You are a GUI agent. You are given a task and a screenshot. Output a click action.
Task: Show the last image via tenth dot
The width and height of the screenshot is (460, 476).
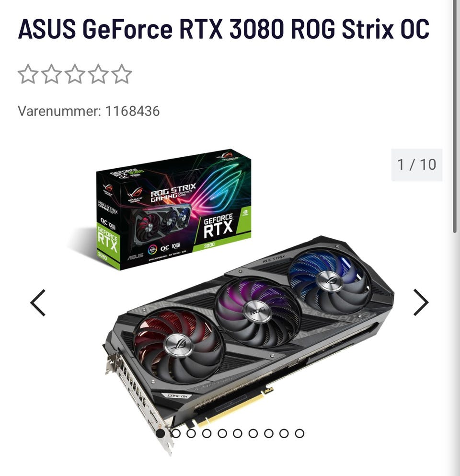pos(299,433)
